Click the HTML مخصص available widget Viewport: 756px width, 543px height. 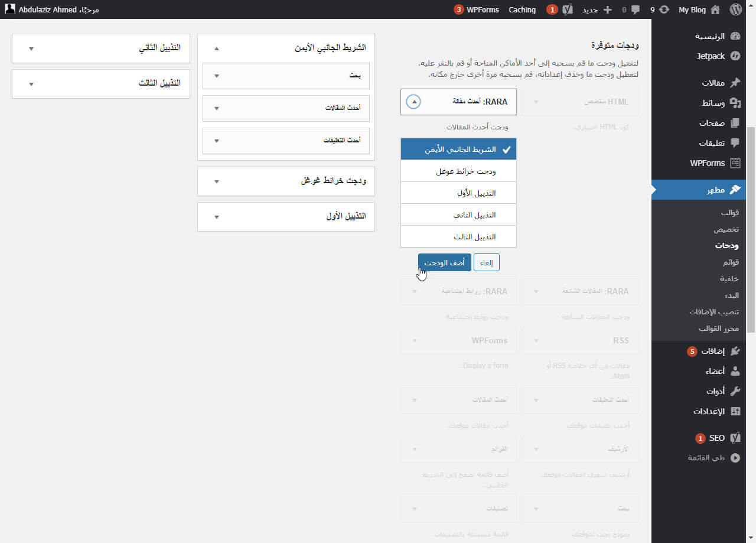(580, 102)
